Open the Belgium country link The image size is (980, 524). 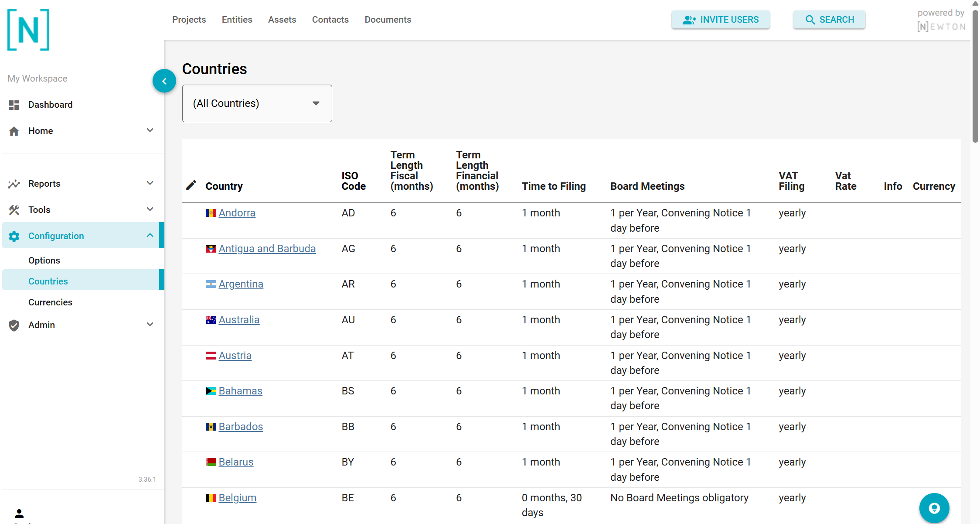(238, 498)
